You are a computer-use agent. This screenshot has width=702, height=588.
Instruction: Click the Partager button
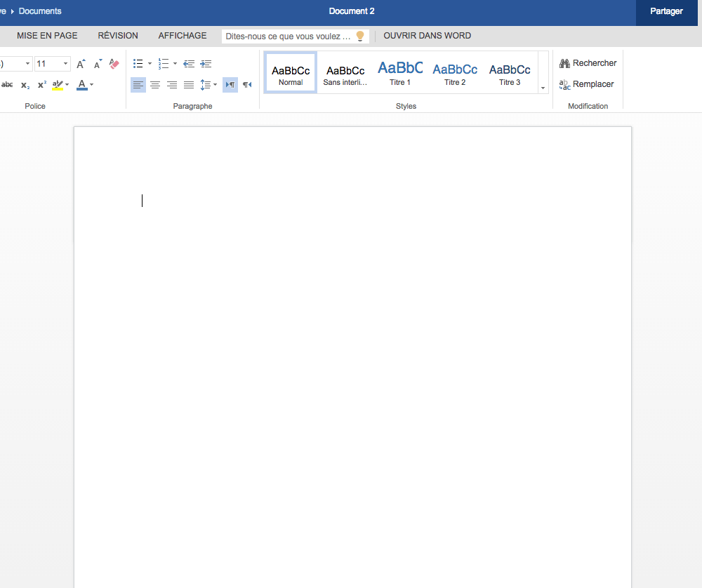(x=666, y=12)
